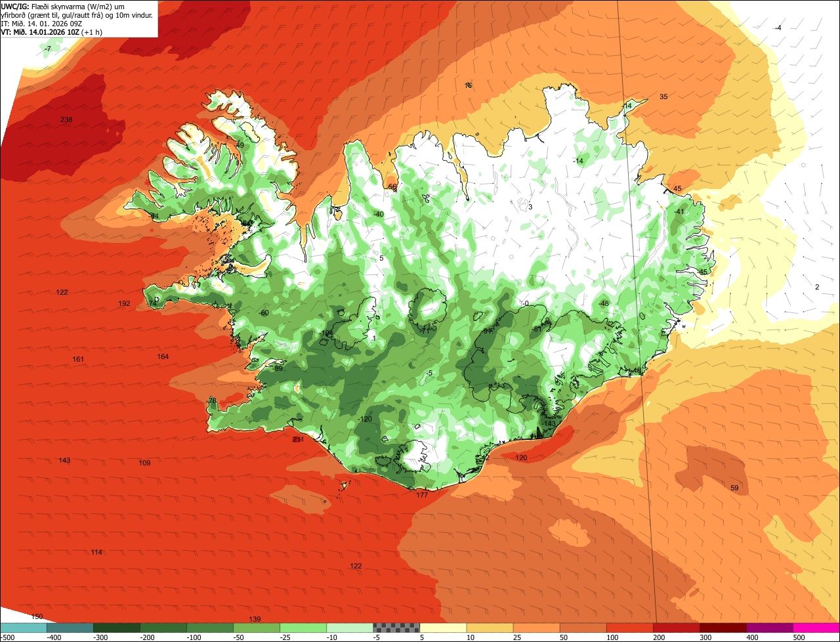Viewport: 840px width, 642px height.
Task: Select the 100 to 200 red-orange legend swatch
Action: [x=629, y=628]
